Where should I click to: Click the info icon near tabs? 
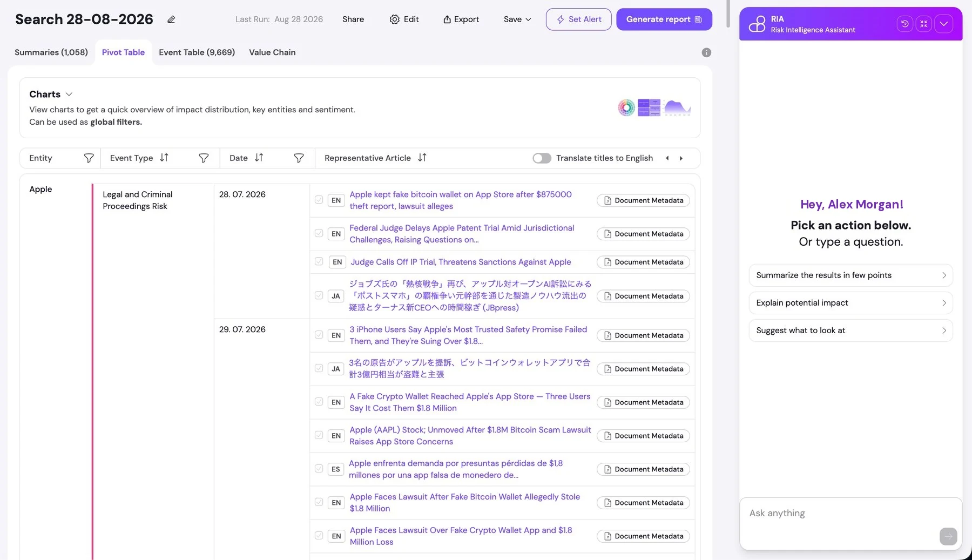point(706,52)
